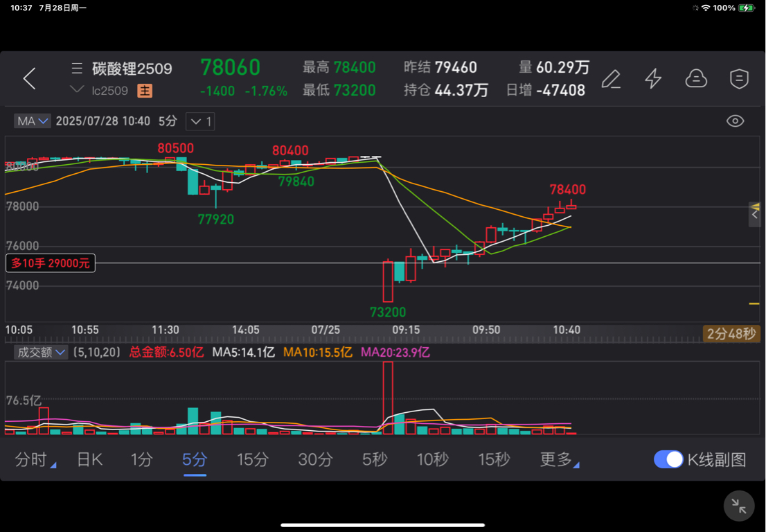Expand the right side panel arrow
The image size is (766, 532).
755,215
